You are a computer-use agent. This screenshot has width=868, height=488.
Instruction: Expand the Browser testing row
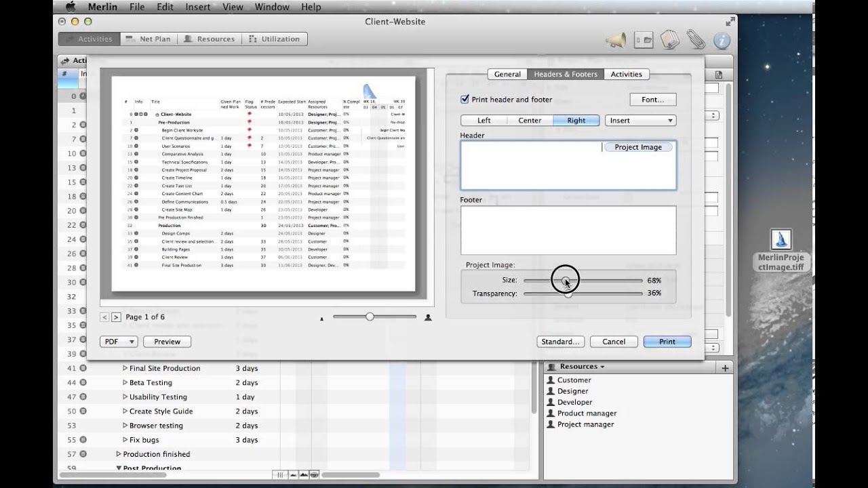pyautogui.click(x=125, y=426)
